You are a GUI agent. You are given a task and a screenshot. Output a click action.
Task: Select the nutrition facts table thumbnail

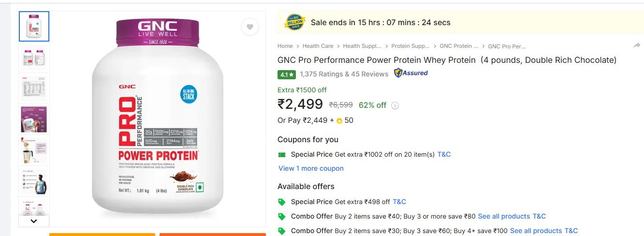pos(34,88)
